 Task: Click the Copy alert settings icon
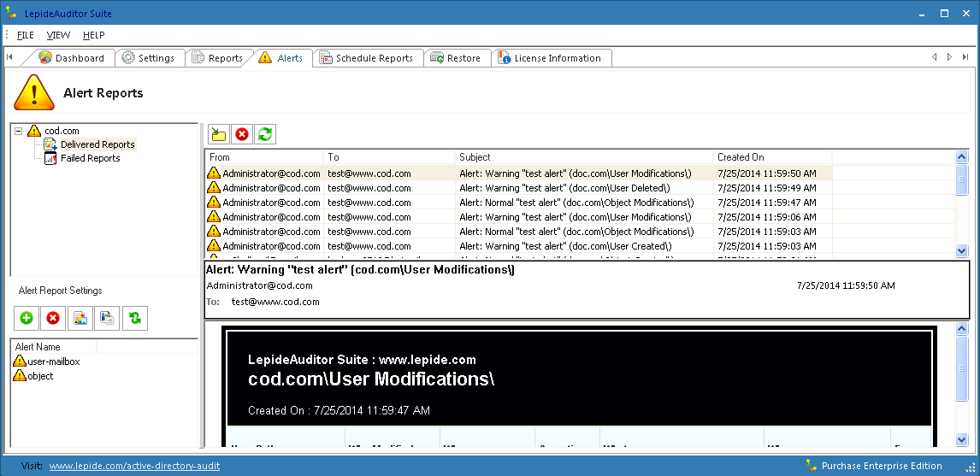(108, 318)
